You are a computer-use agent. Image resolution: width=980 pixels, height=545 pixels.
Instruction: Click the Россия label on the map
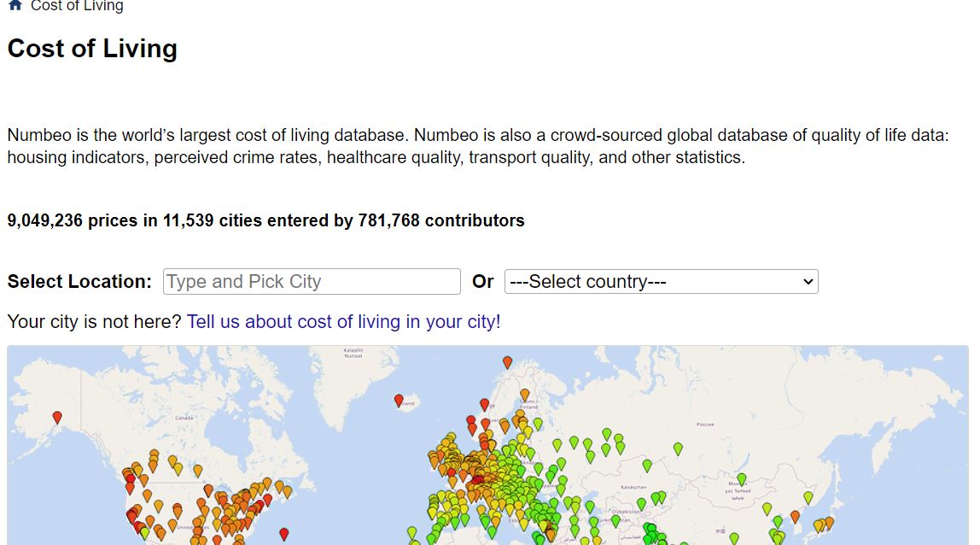705,425
